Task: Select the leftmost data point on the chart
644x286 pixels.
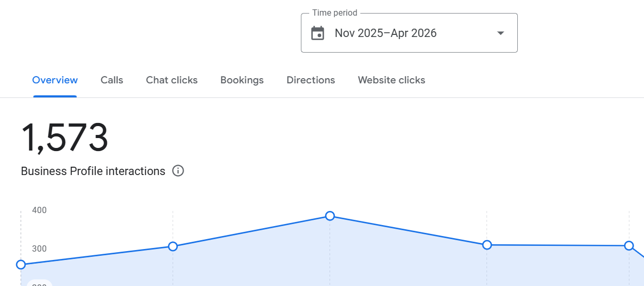Action: 21,265
